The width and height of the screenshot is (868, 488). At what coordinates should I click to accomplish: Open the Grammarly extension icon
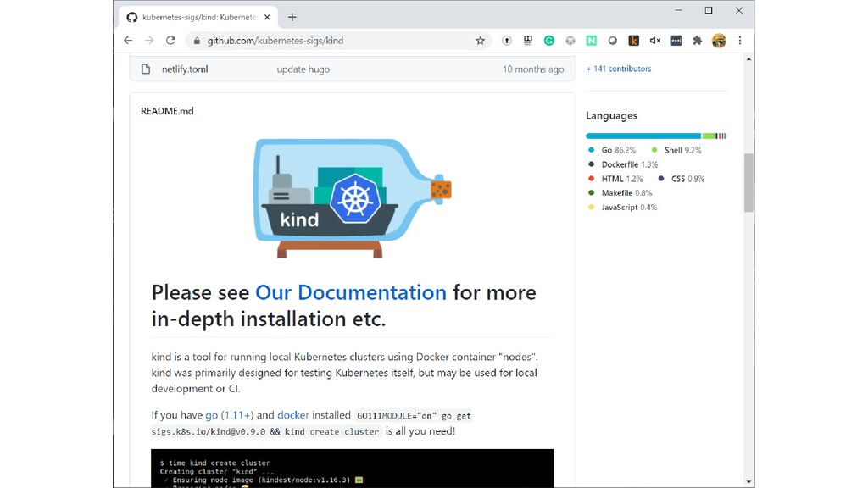tap(549, 41)
